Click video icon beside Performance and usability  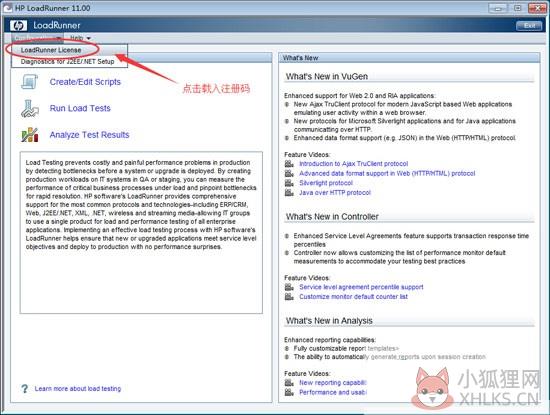pyautogui.click(x=289, y=392)
